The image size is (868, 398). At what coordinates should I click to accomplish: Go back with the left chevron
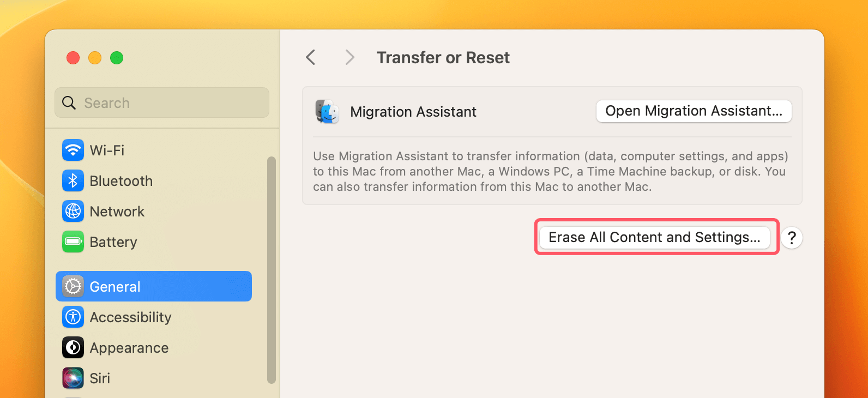click(x=311, y=57)
